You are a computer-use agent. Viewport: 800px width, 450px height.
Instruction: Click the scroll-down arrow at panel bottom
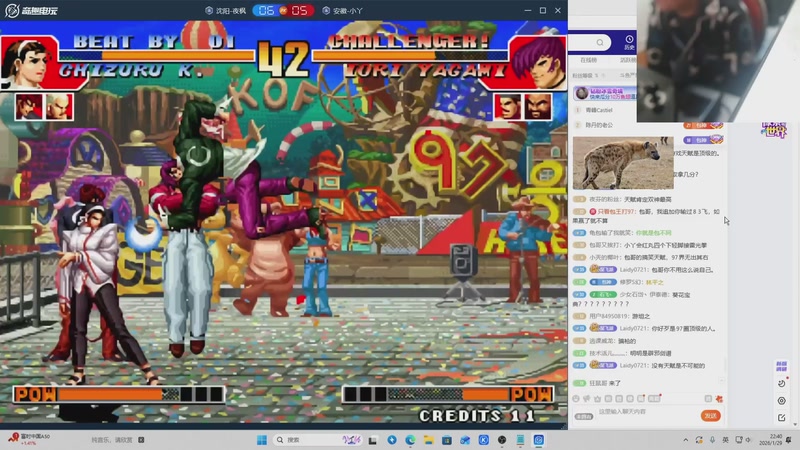point(795,424)
